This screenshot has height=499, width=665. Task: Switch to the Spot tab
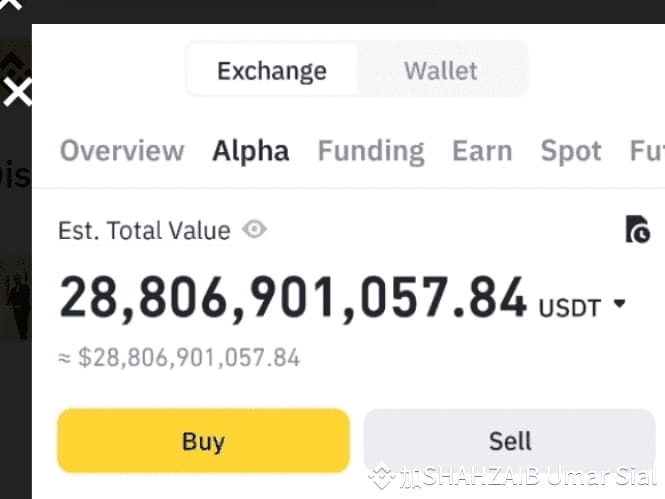[x=571, y=151]
